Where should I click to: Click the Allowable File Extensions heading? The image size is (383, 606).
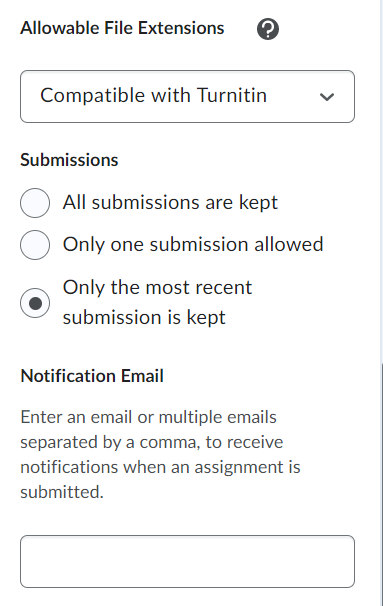[122, 28]
